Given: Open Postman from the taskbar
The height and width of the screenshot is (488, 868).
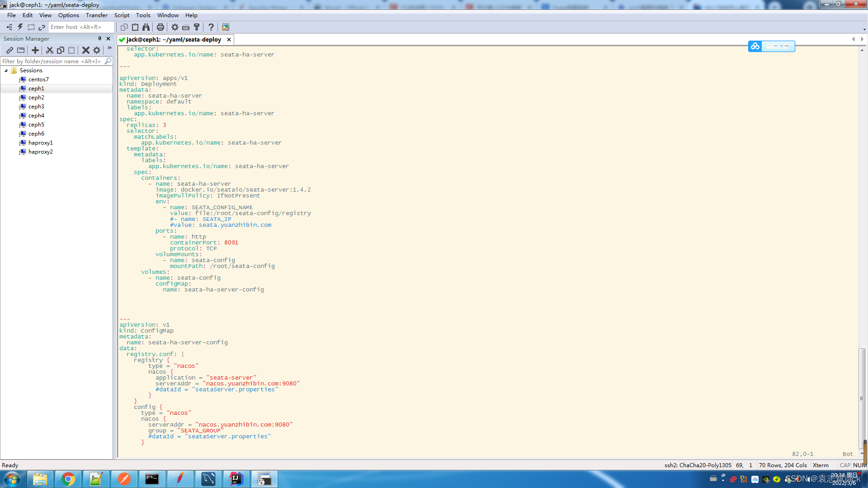Looking at the screenshot, I should coord(124,479).
